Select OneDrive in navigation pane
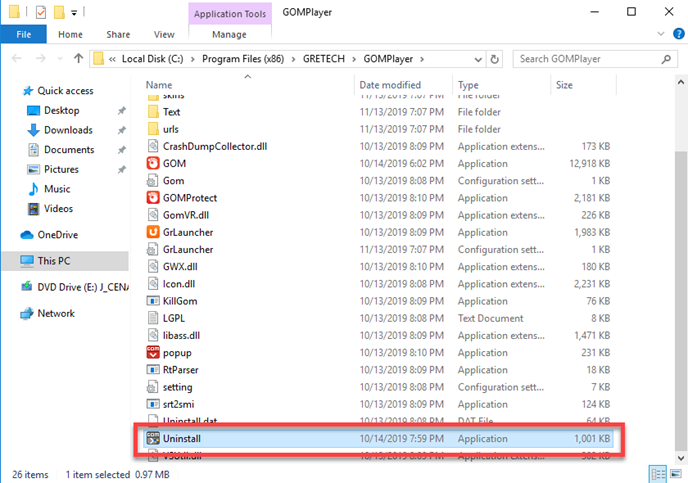Screen dimensions: 688x483 [57, 235]
